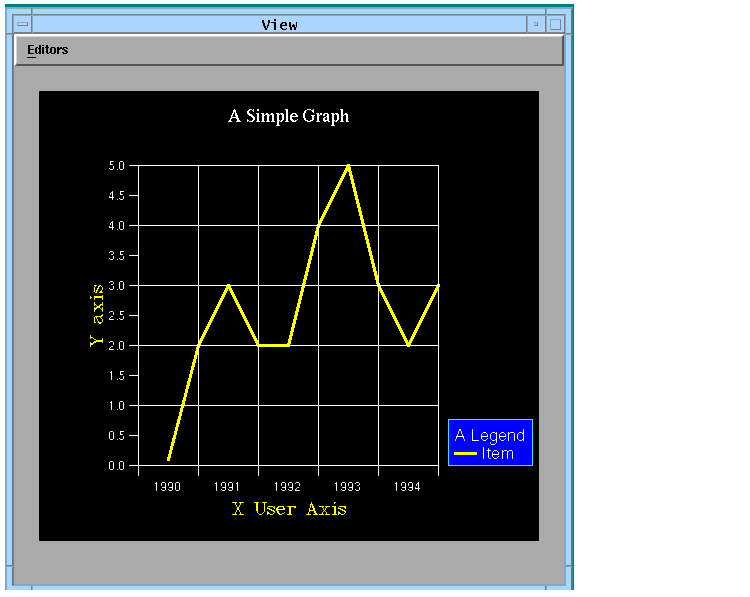Click the View title bar
The width and height of the screenshot is (750, 597).
coord(279,24)
